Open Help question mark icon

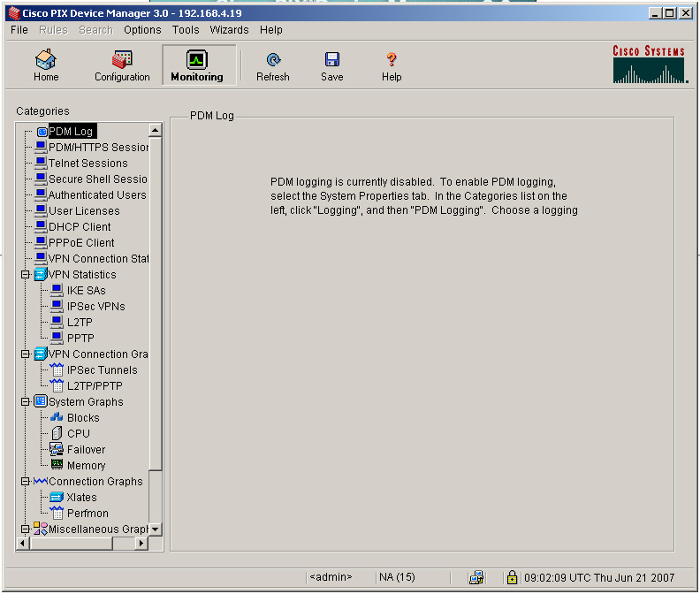[392, 60]
